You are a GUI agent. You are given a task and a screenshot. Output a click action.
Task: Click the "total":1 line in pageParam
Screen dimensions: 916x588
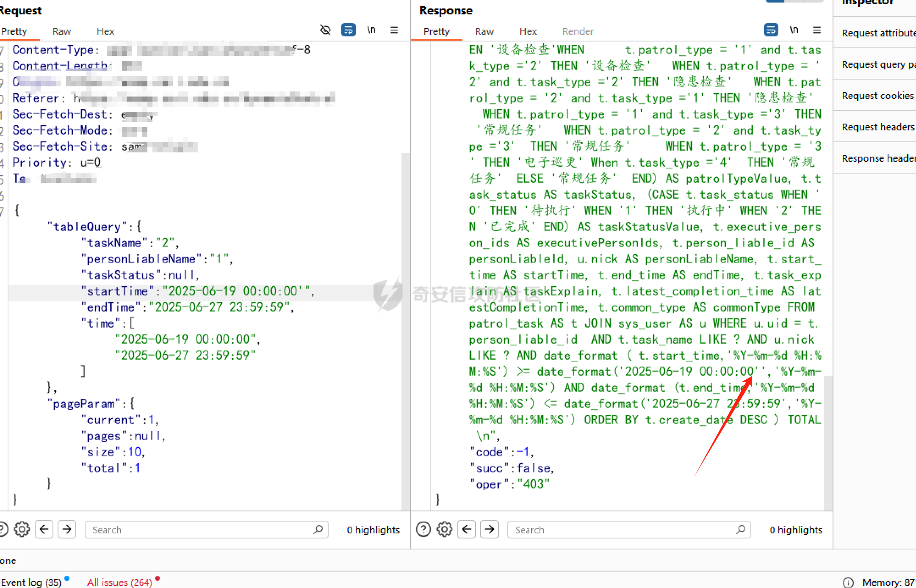tap(111, 468)
